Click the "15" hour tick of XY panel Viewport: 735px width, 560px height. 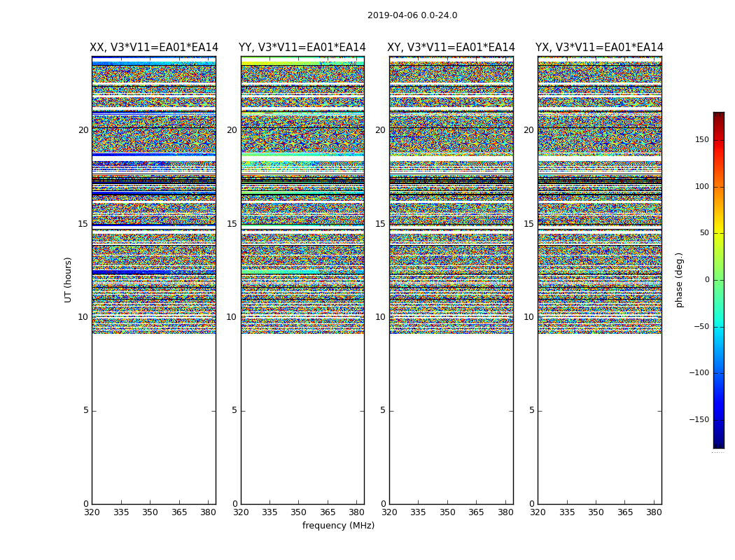click(381, 224)
